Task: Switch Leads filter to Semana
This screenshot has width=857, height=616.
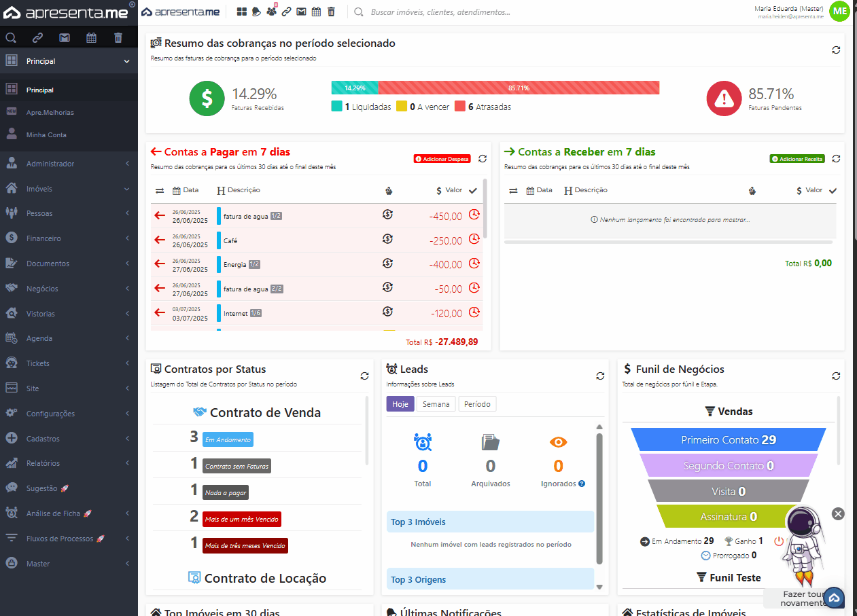Action: tap(436, 404)
